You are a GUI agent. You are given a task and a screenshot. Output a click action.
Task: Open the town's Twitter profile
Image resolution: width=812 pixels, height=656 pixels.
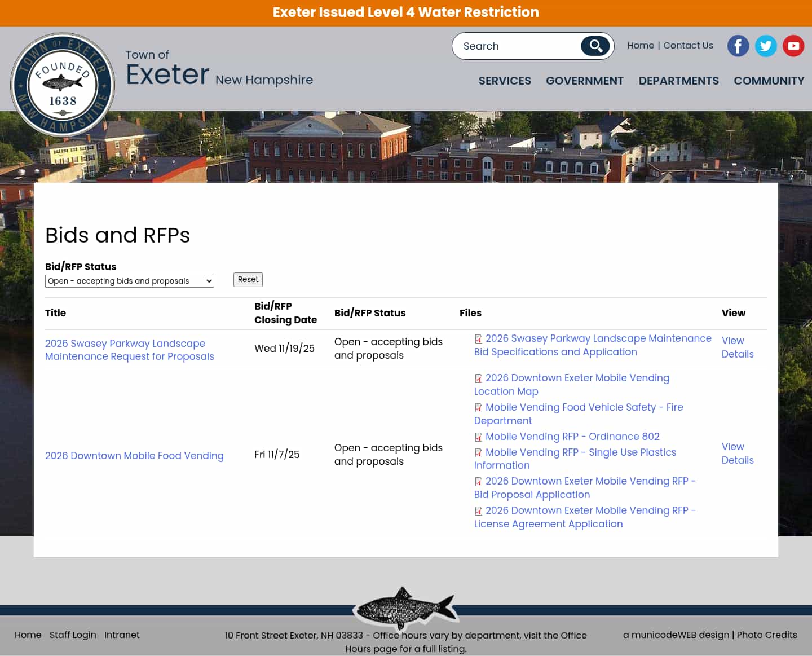click(x=766, y=46)
